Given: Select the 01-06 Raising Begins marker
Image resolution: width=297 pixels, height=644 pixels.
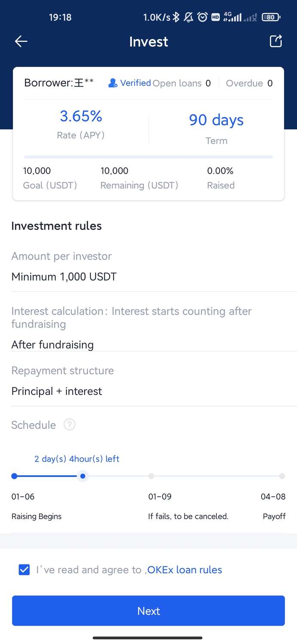Looking at the screenshot, I should pos(14,476).
